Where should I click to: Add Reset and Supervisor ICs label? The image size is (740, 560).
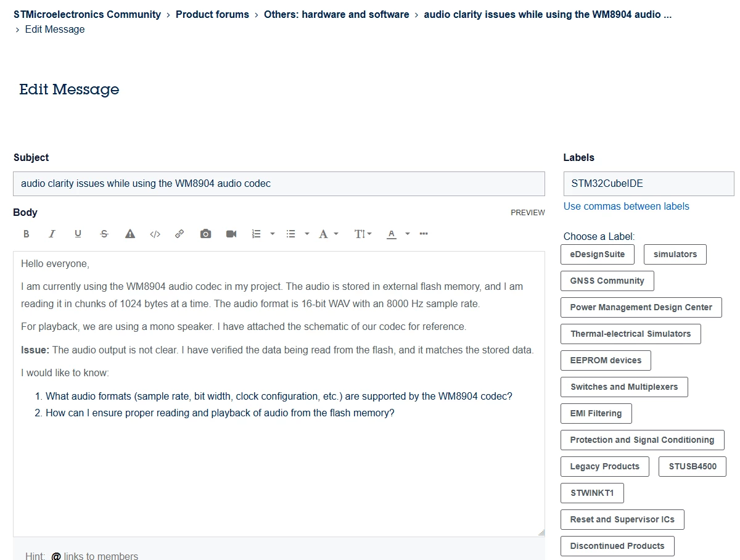(x=622, y=519)
